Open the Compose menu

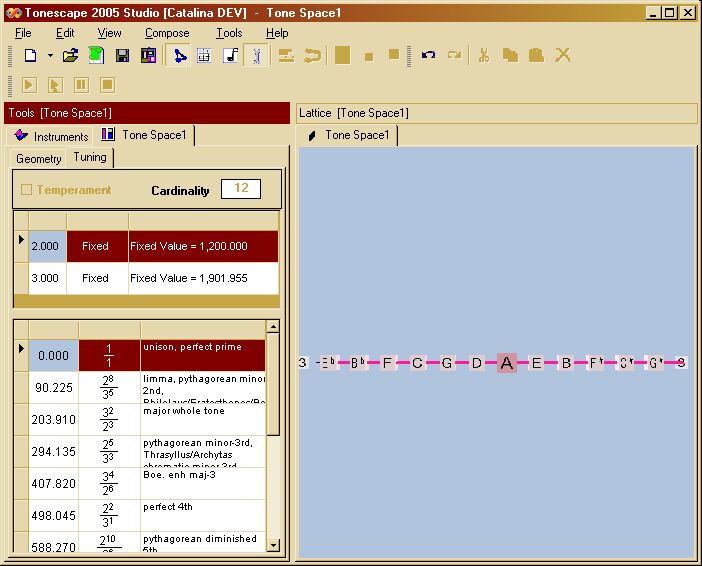[166, 33]
